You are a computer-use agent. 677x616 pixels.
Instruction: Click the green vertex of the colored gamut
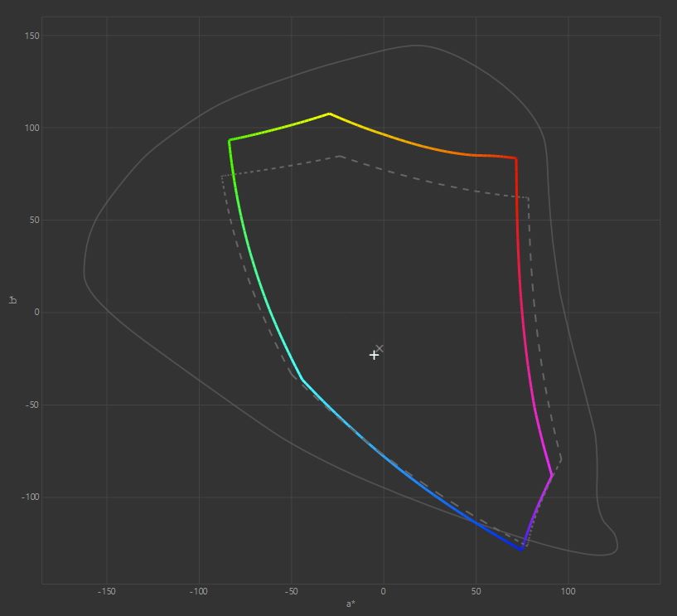[230, 140]
